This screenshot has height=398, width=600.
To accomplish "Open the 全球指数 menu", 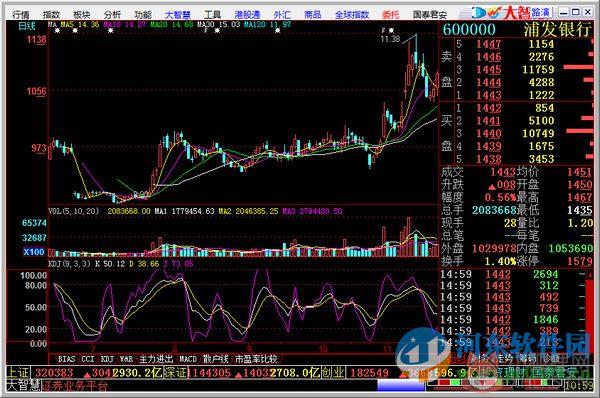I will (352, 15).
